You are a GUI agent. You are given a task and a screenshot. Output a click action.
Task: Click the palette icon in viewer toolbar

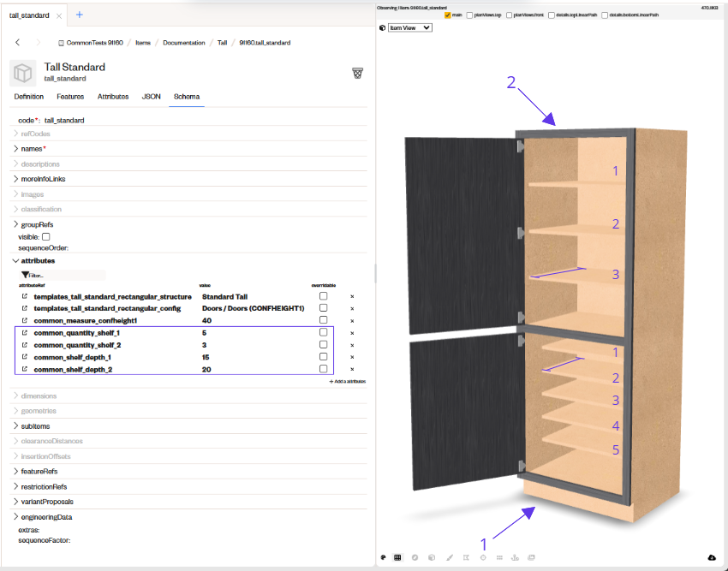[383, 557]
